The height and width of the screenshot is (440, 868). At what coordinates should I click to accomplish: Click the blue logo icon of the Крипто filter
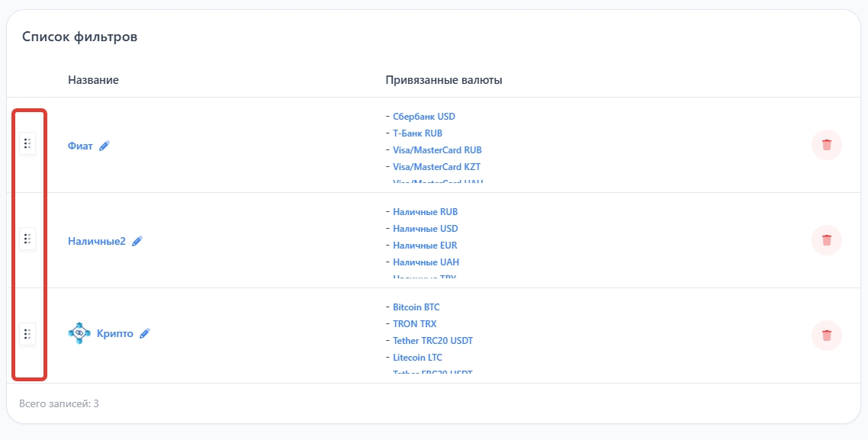[79, 333]
